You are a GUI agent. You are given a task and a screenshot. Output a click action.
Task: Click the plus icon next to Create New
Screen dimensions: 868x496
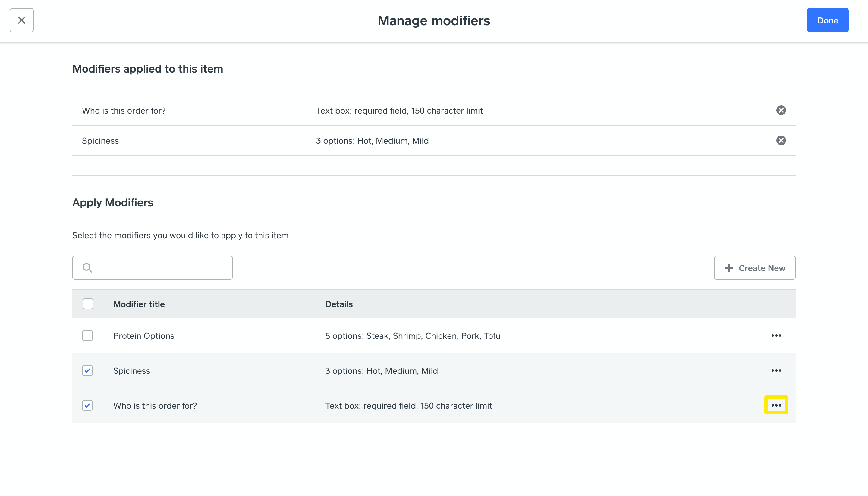[x=729, y=268]
